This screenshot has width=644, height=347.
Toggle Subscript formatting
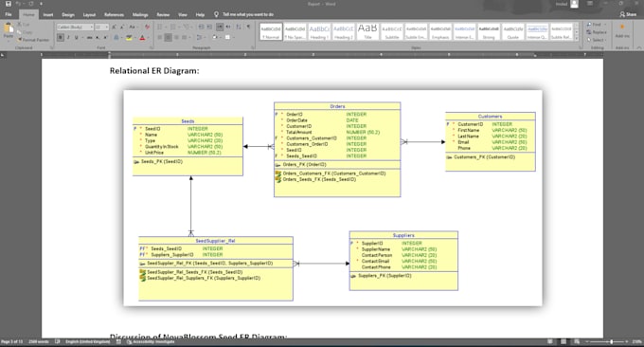click(98, 37)
